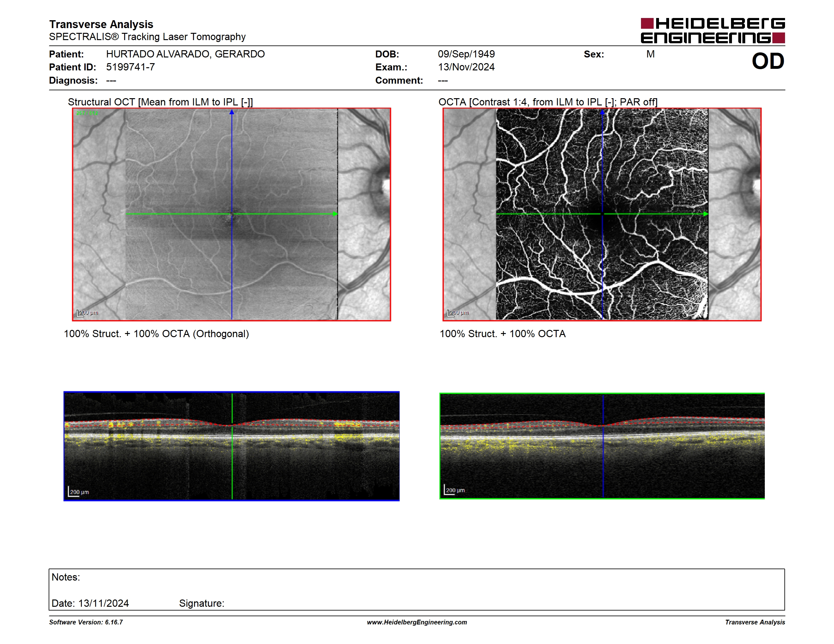Click the OCTA angiography en-face image

coord(602,214)
